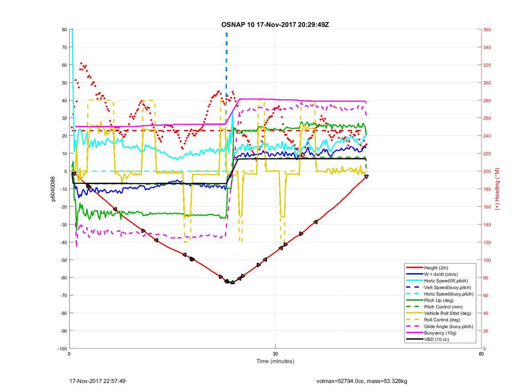Click the "Vert Speed(buoy,pitch)" legend label
Image resolution: width=532 pixels, height=392 pixels.
(x=448, y=287)
